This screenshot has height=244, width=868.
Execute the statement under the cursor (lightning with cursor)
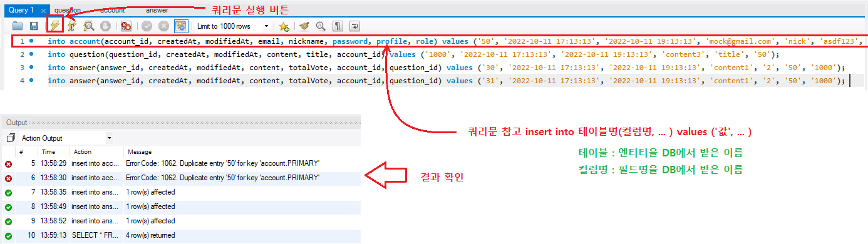(72, 26)
